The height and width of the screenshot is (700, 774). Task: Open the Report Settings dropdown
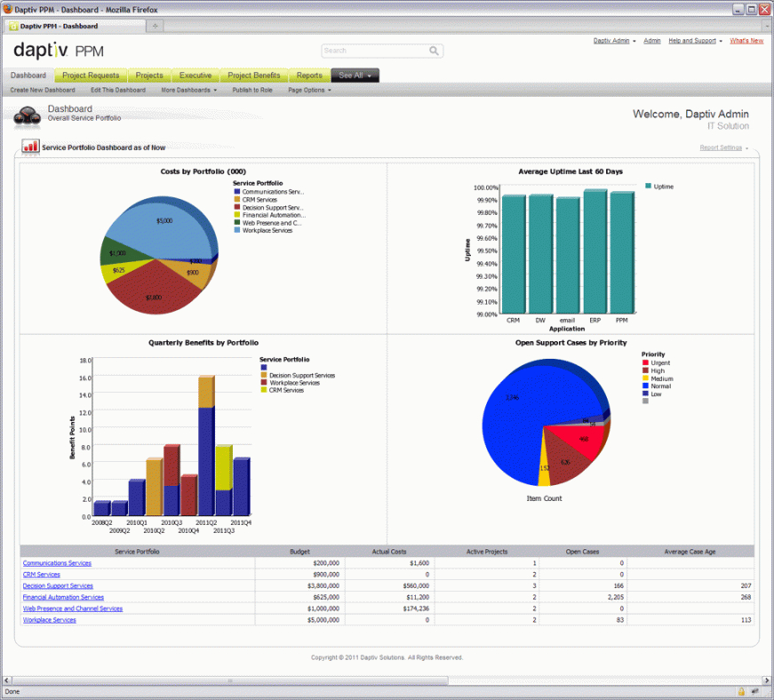(x=723, y=147)
